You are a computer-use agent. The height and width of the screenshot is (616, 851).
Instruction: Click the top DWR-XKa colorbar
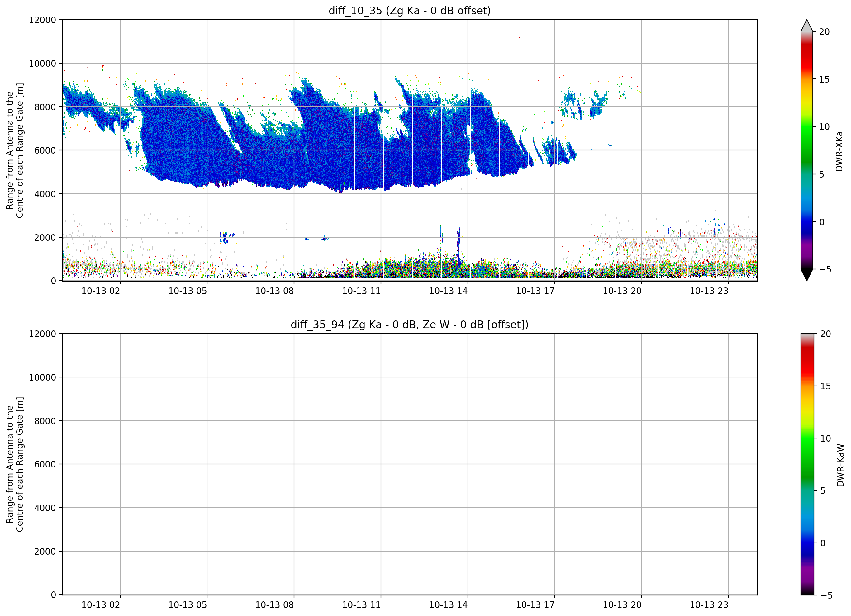coord(807,150)
